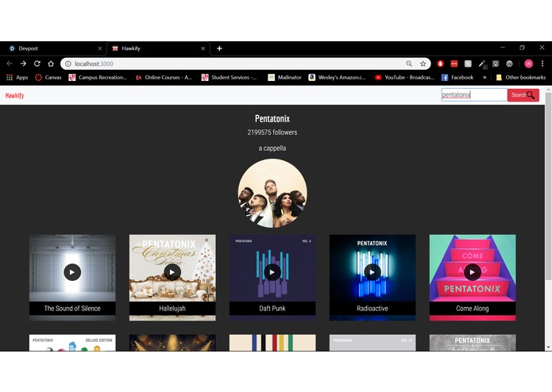Viewport: 552px width, 392px height.
Task: Open the Other bookmarks folder
Action: (x=521, y=77)
